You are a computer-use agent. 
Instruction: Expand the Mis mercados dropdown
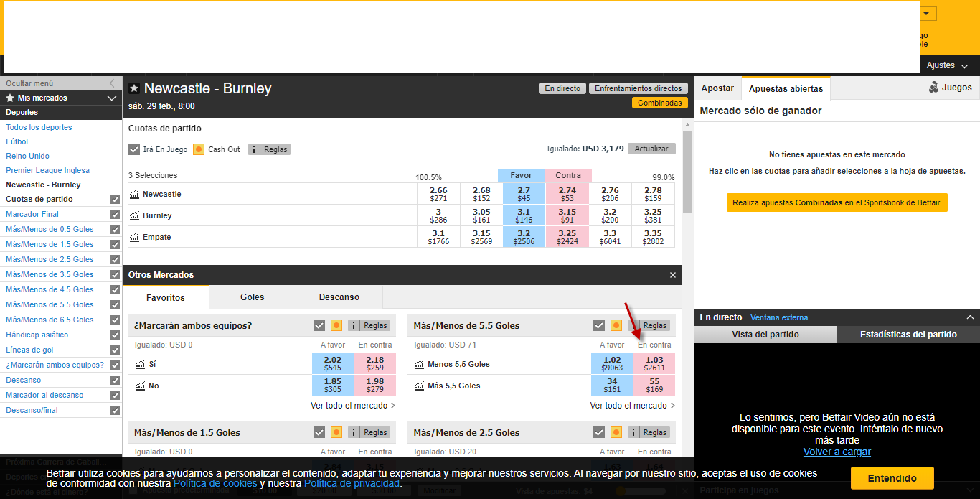(x=111, y=98)
